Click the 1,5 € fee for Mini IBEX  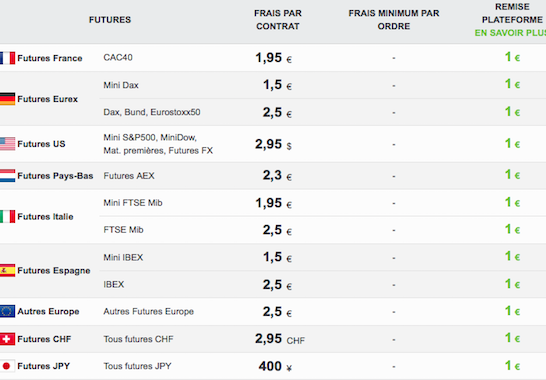pyautogui.click(x=277, y=257)
